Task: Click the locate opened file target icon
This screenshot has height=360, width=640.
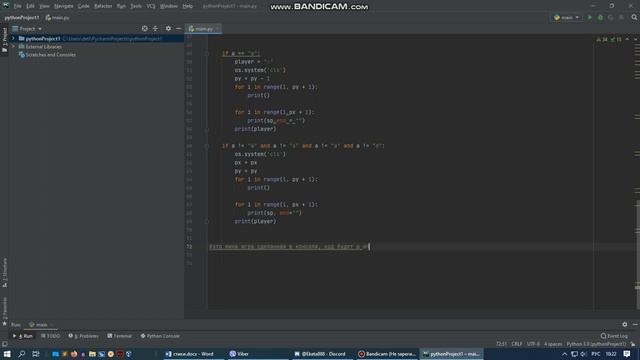Action: point(144,29)
